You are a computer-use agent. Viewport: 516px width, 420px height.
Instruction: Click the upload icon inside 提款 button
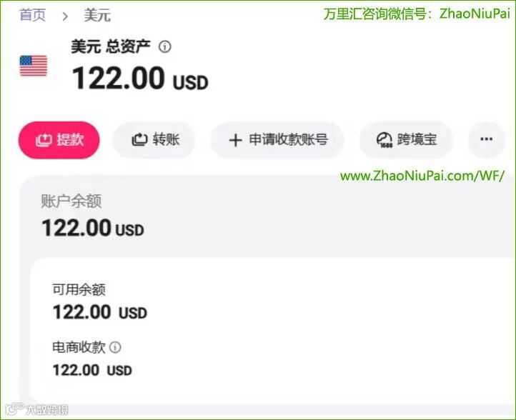(44, 140)
